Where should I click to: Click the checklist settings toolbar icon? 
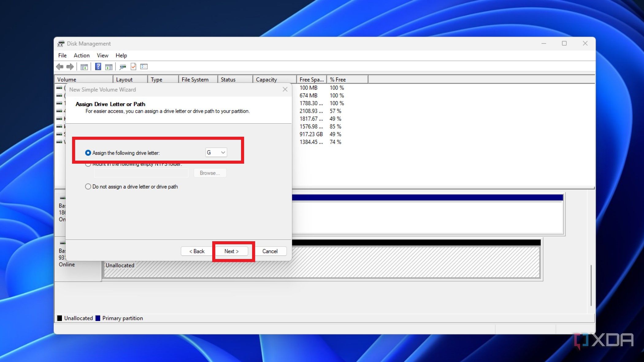pyautogui.click(x=144, y=67)
